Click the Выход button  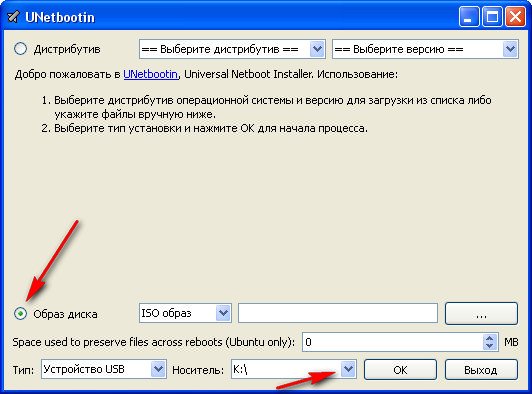click(x=481, y=370)
